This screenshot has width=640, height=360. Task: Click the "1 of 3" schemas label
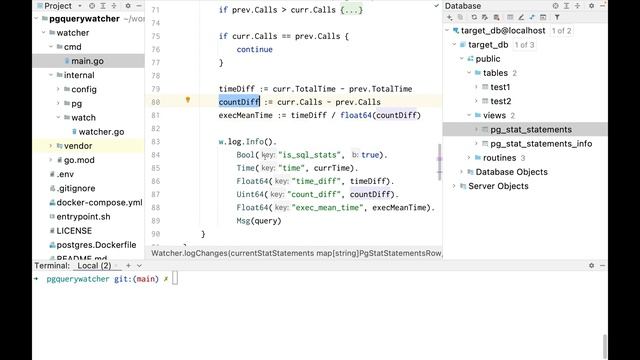[x=524, y=45]
